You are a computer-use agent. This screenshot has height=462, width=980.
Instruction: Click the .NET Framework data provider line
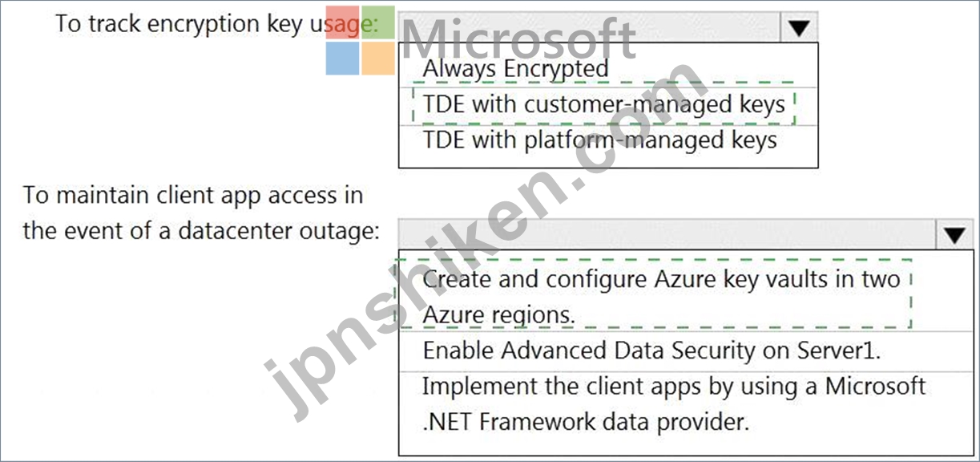[x=586, y=421]
